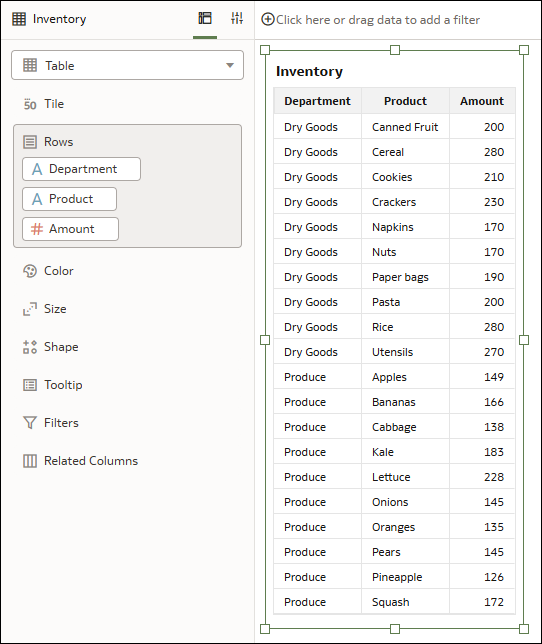This screenshot has height=644, width=542.
Task: Click the dropdown arrow beside Table
Action: coord(230,65)
